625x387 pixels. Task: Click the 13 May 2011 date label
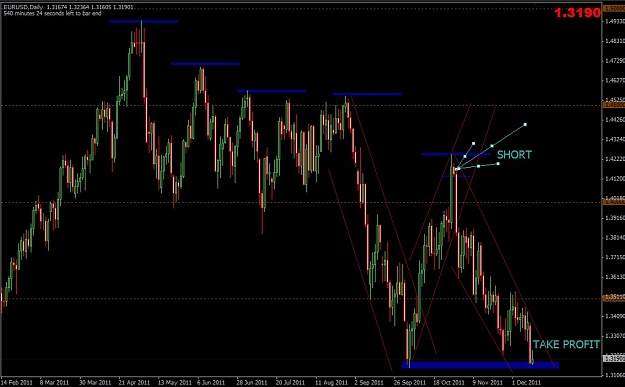[x=174, y=383]
